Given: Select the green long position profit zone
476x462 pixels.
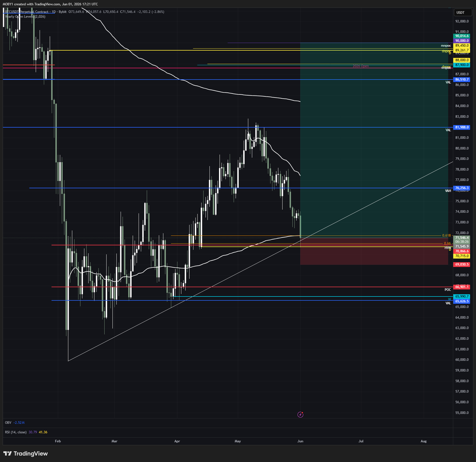Looking at the screenshot, I should tap(374, 140).
